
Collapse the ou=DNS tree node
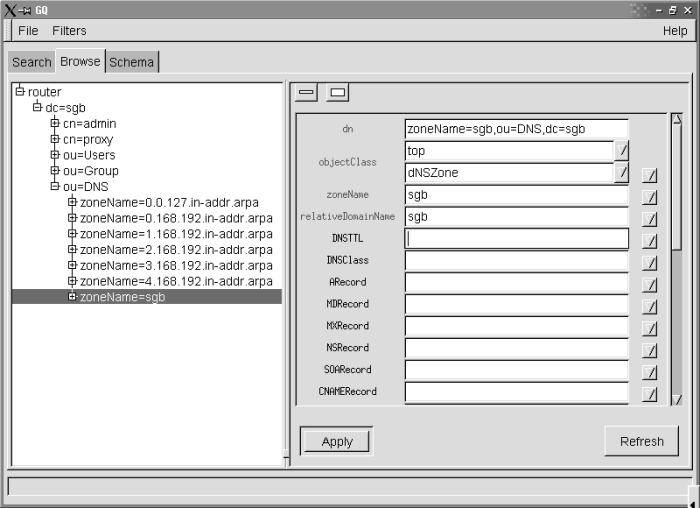55,187
